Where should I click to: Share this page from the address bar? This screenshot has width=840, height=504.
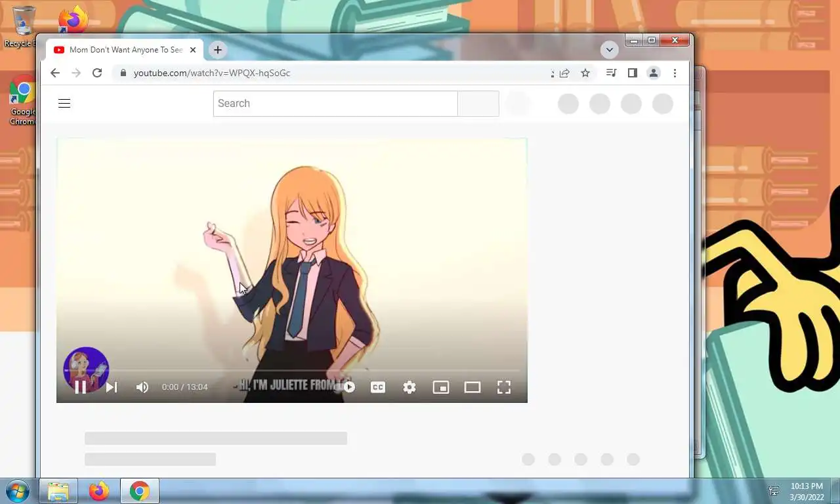click(x=564, y=73)
